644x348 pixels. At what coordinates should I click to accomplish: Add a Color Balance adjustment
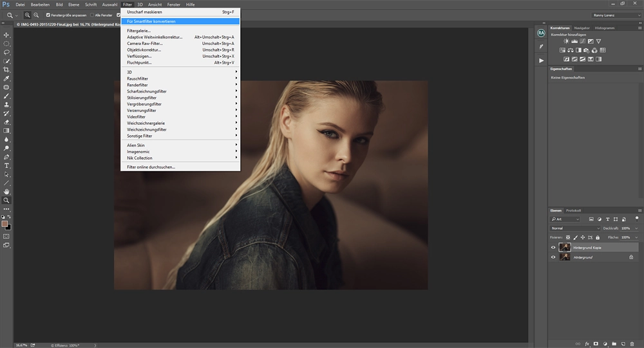[571, 50]
